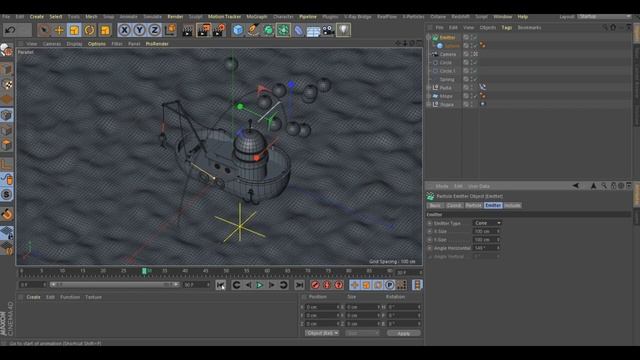Screen dimensions: 640x360
Task: Select the Emitter object in Object Manager
Action: pyautogui.click(x=447, y=38)
